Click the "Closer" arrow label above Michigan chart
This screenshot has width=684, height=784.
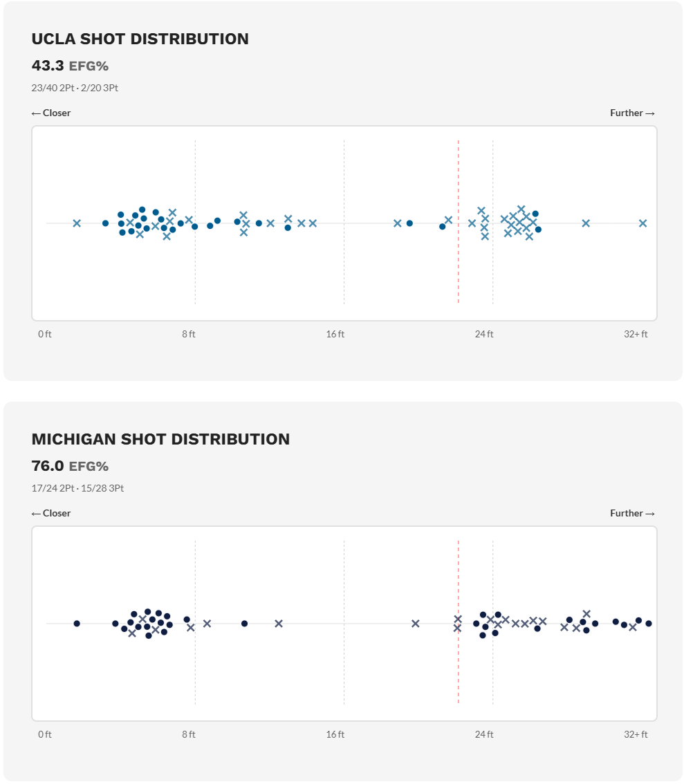pos(51,513)
